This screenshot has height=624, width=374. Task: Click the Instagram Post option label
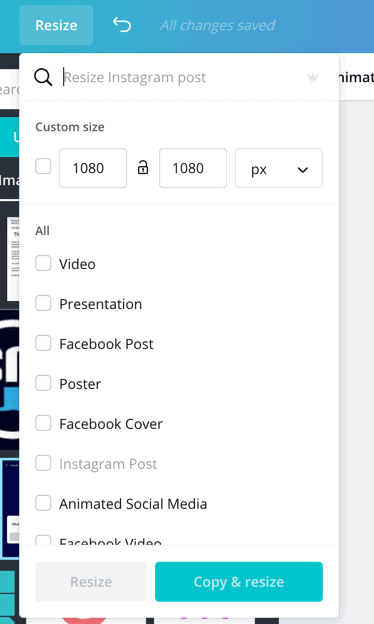(108, 464)
